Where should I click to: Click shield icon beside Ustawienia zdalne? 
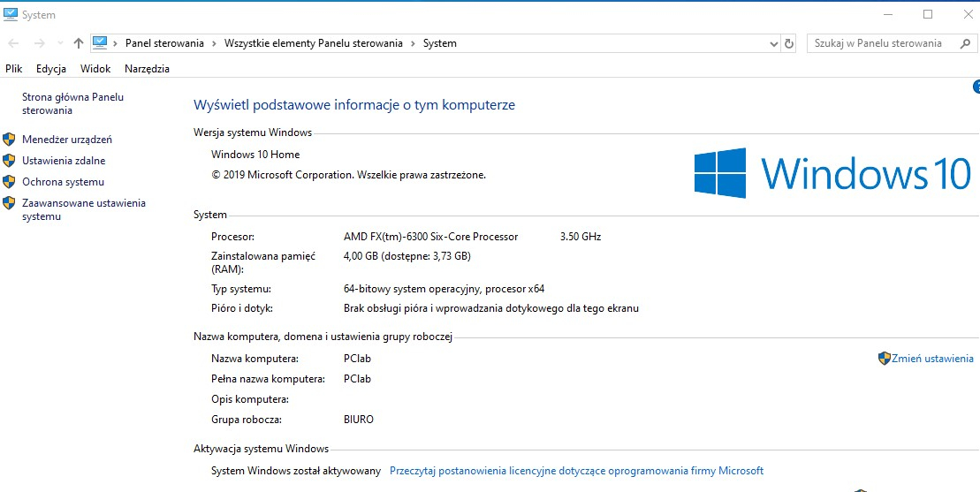click(9, 161)
